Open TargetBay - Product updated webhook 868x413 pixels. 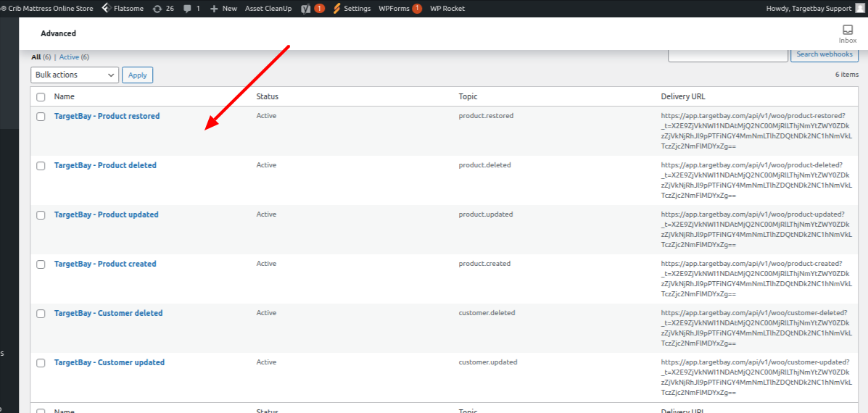coord(107,214)
